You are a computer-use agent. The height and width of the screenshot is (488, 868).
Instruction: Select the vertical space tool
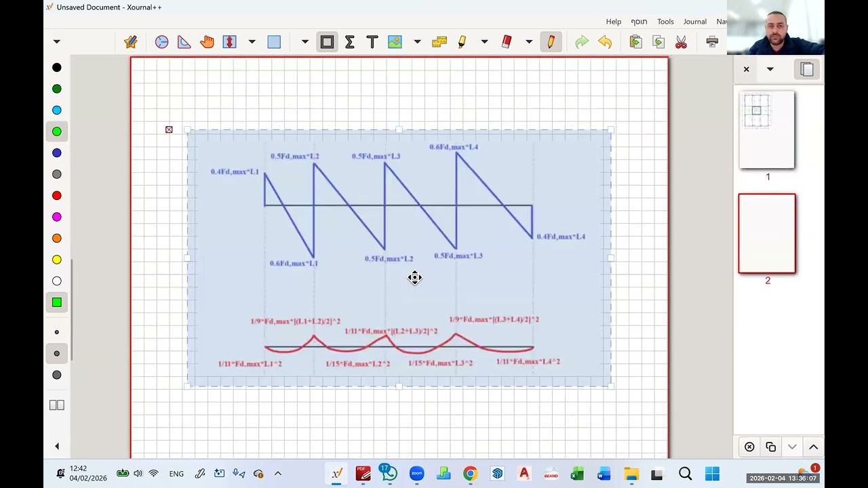229,42
